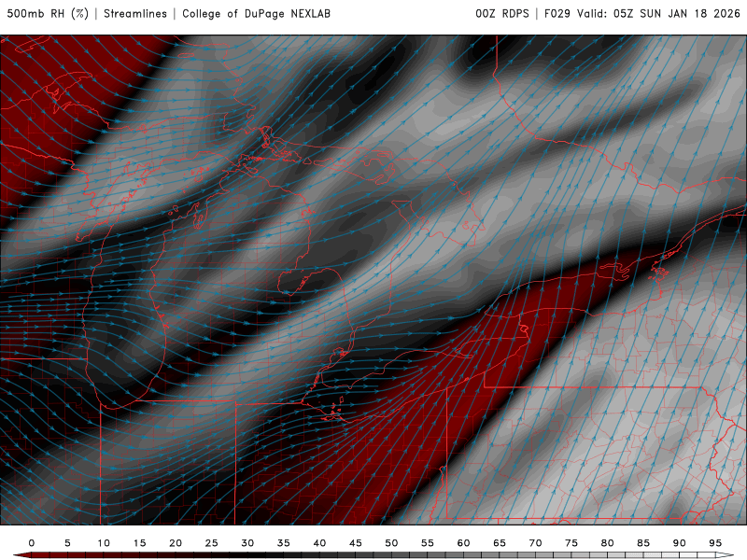Click the colorbar label "50"
Image resolution: width=747 pixels, height=560 pixels.
coord(391,543)
